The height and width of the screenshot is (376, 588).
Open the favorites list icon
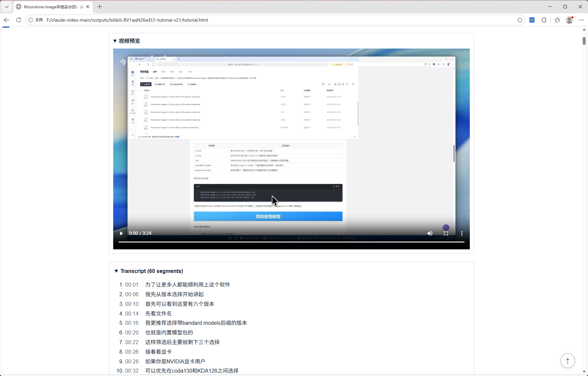coord(557,20)
